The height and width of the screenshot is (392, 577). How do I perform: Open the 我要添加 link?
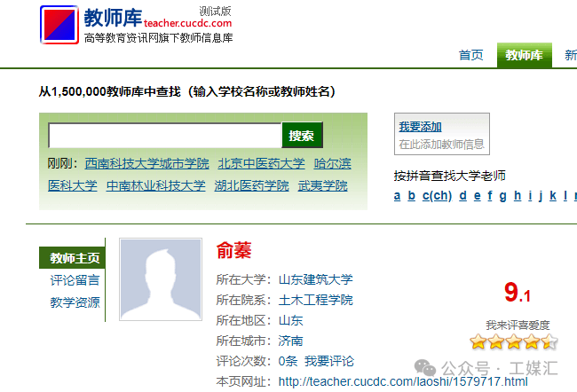click(x=420, y=127)
